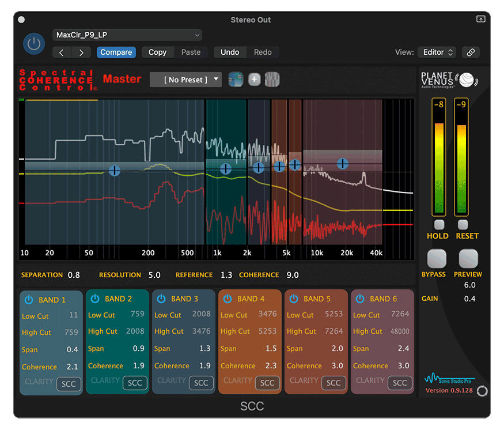Click the Sonic Studio Pro logo
The width and height of the screenshot is (504, 434).
[449, 379]
